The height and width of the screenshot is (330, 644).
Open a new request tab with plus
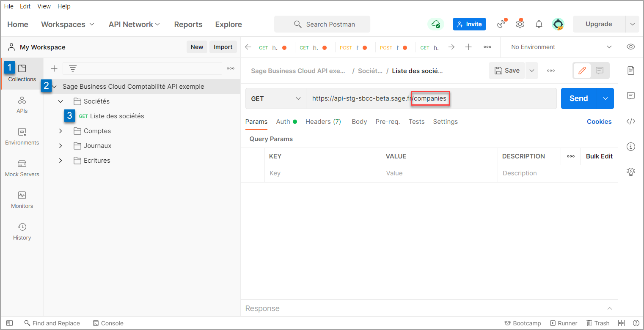click(468, 47)
